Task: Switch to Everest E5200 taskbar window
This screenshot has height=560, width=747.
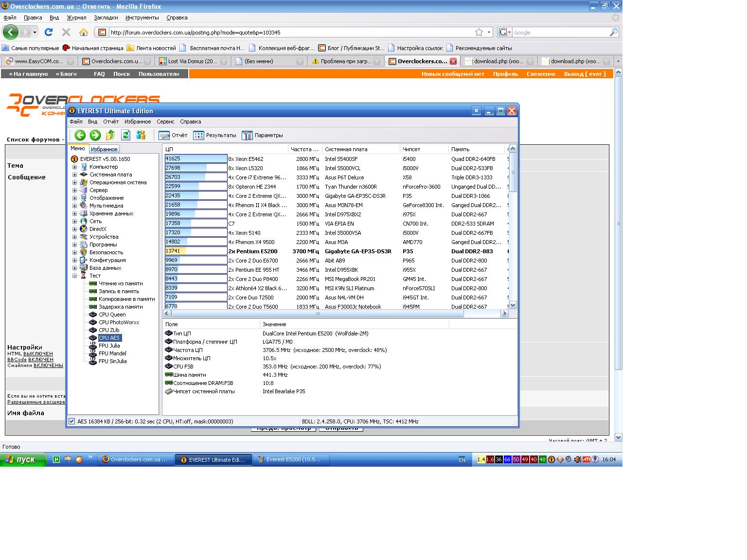Action: click(x=291, y=459)
